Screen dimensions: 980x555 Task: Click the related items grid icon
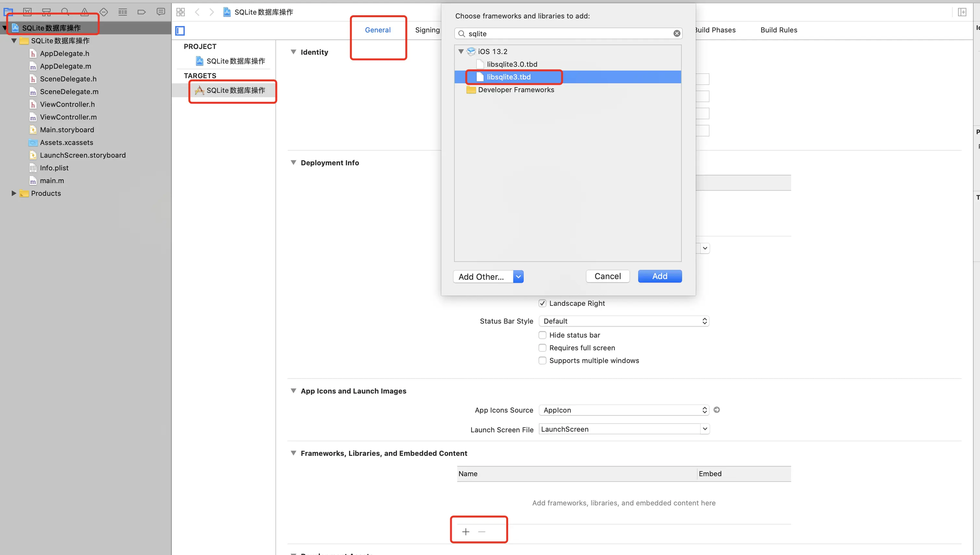coord(181,12)
